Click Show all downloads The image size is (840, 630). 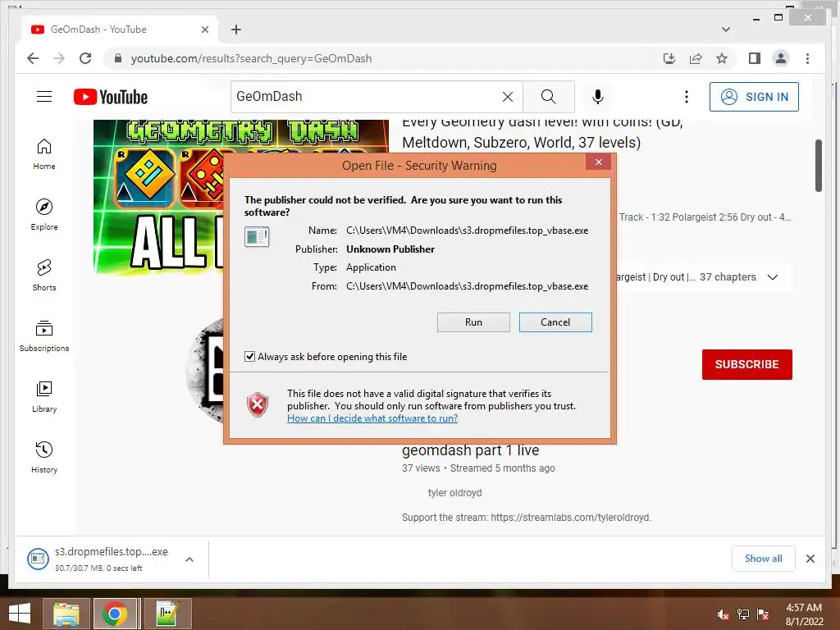[x=764, y=559]
